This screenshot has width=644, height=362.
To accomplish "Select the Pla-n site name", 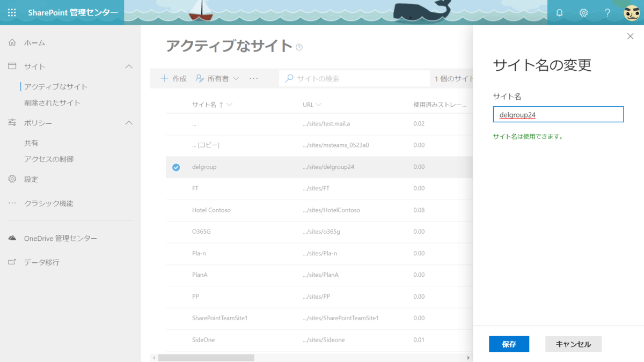I will coord(199,253).
